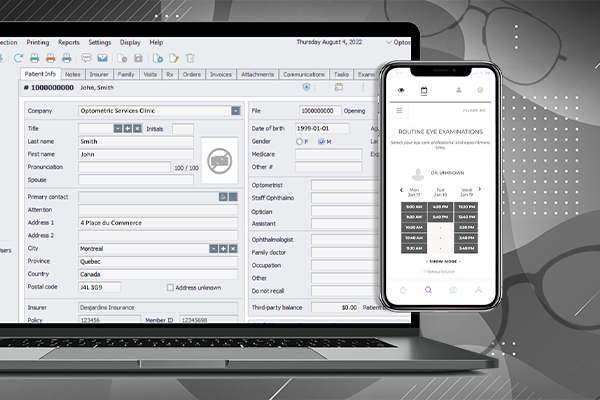
Task: Click the first Primary contact icon button
Action: (x=223, y=197)
